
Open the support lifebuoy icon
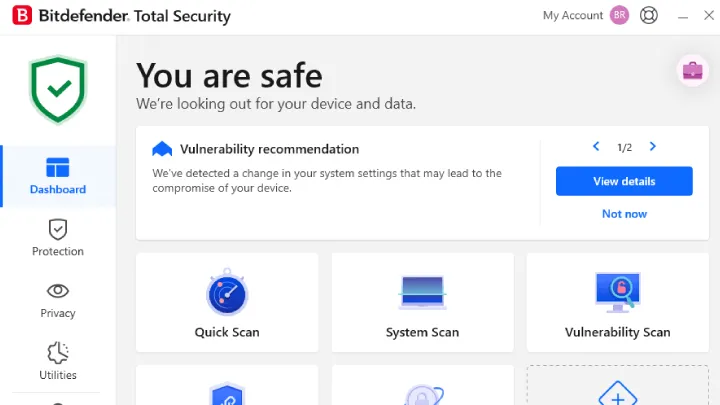pos(649,16)
